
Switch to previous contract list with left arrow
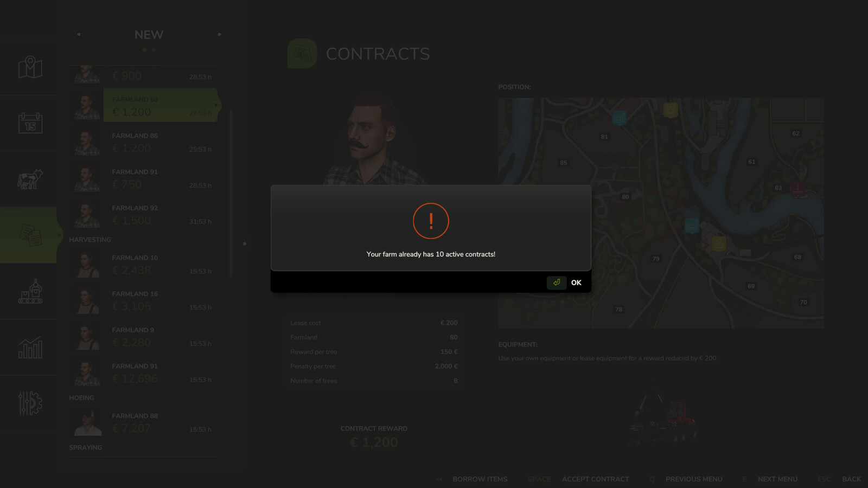pyautogui.click(x=79, y=34)
